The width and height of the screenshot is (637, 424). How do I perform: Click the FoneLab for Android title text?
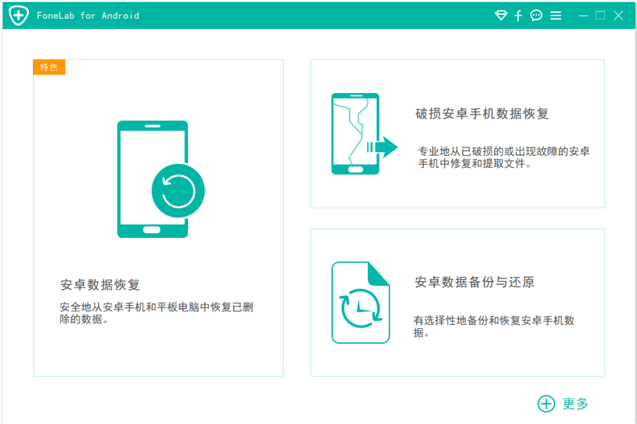[88, 15]
